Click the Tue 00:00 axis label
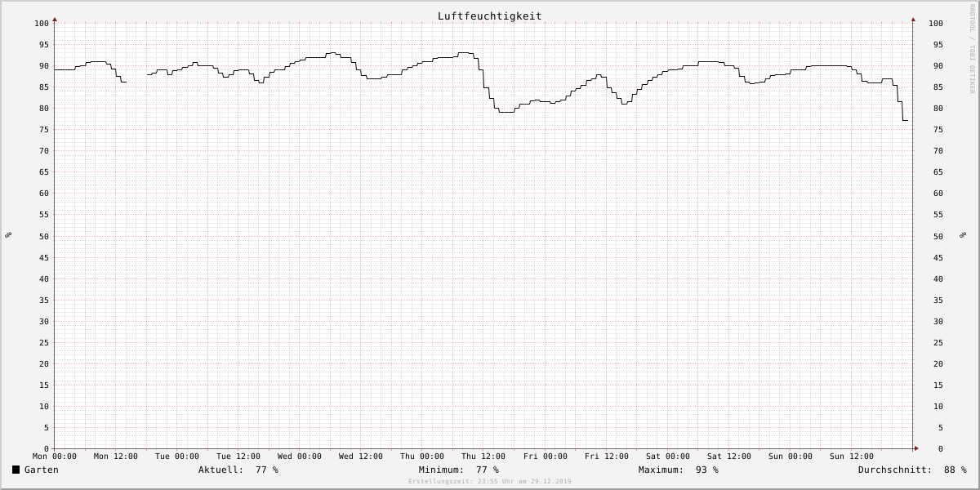The height and width of the screenshot is (490, 980). coord(177,457)
